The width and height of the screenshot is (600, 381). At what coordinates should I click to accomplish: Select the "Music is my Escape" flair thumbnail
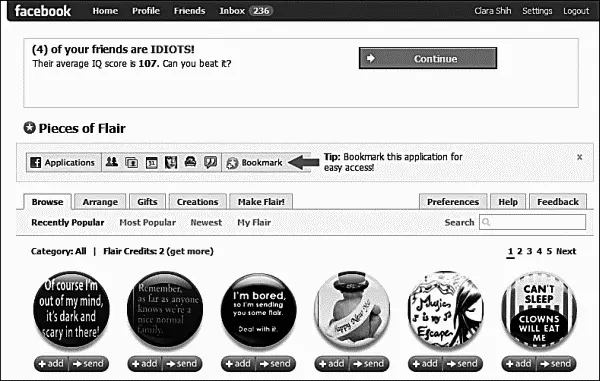coord(445,309)
